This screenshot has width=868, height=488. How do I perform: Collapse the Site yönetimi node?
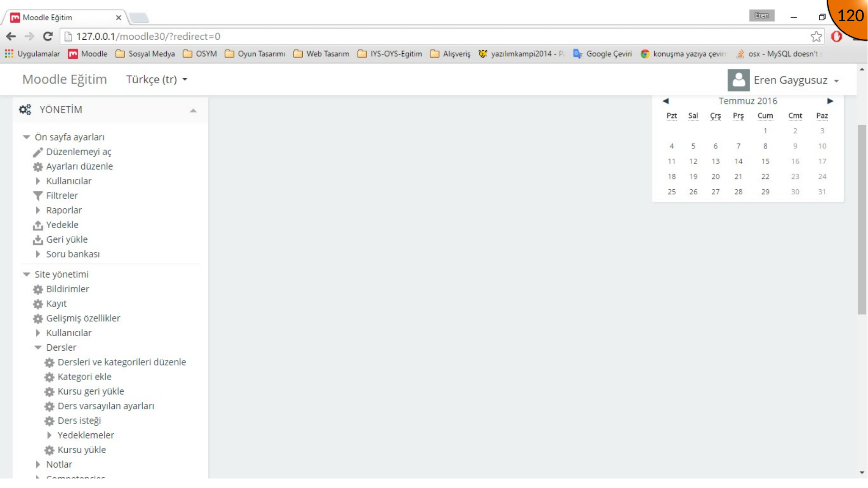point(27,274)
